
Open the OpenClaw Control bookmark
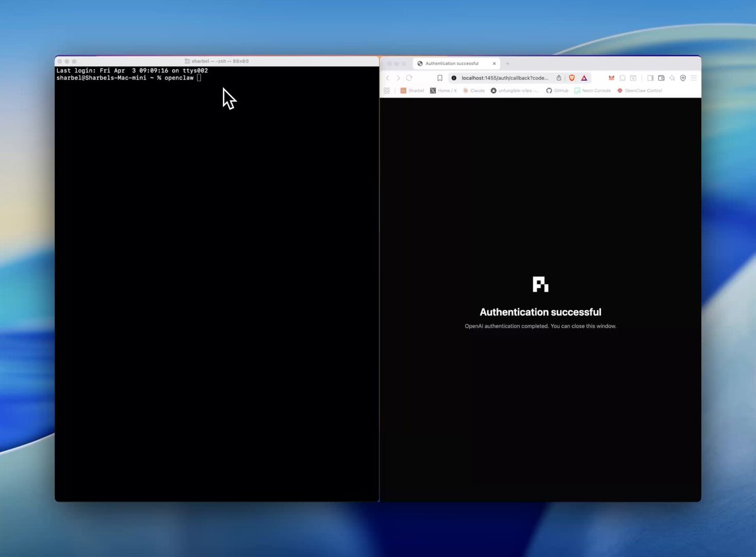tap(640, 91)
